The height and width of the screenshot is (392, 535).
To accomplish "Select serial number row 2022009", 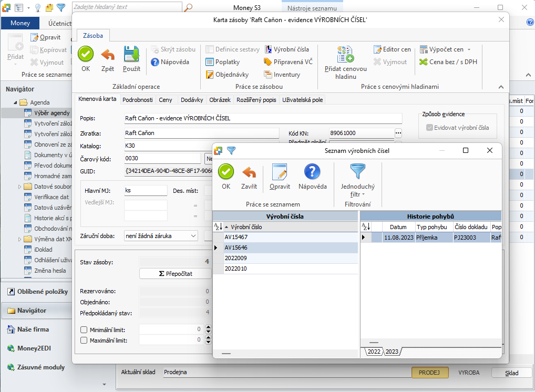I will pos(285,258).
